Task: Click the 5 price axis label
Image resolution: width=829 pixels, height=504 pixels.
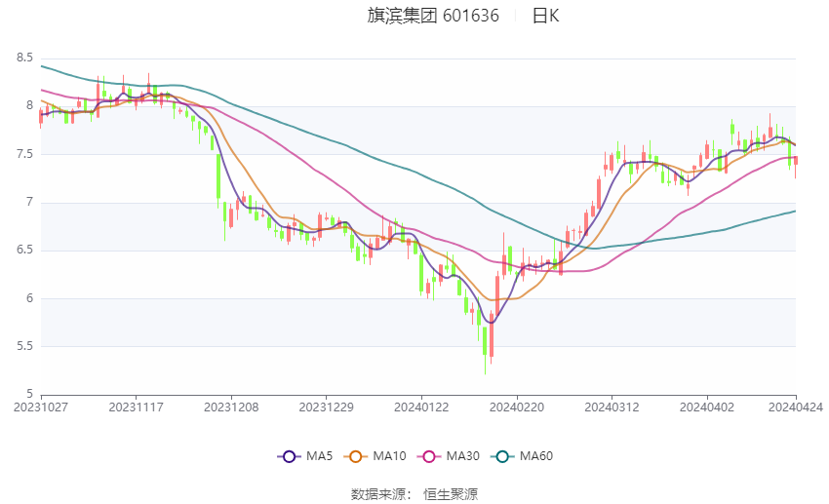Action: click(29, 394)
